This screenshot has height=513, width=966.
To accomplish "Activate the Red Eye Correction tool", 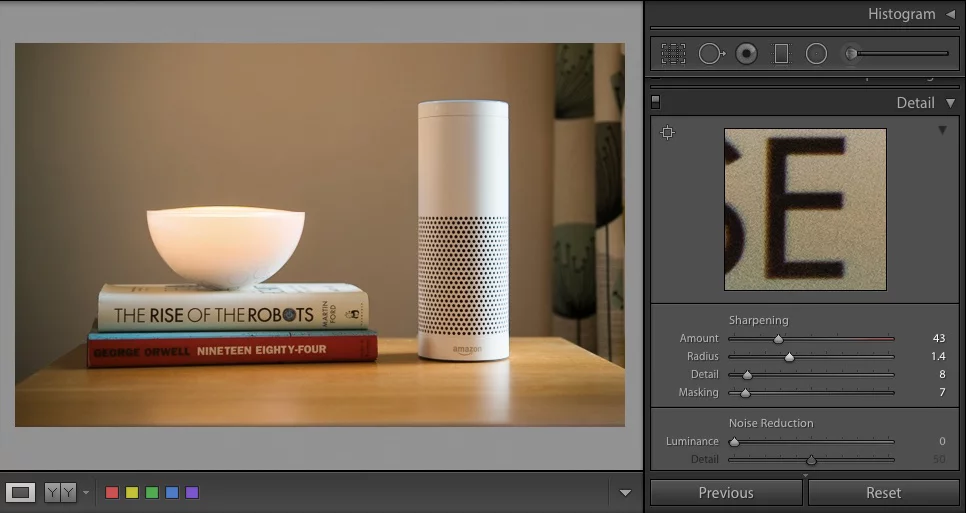I will pos(746,54).
